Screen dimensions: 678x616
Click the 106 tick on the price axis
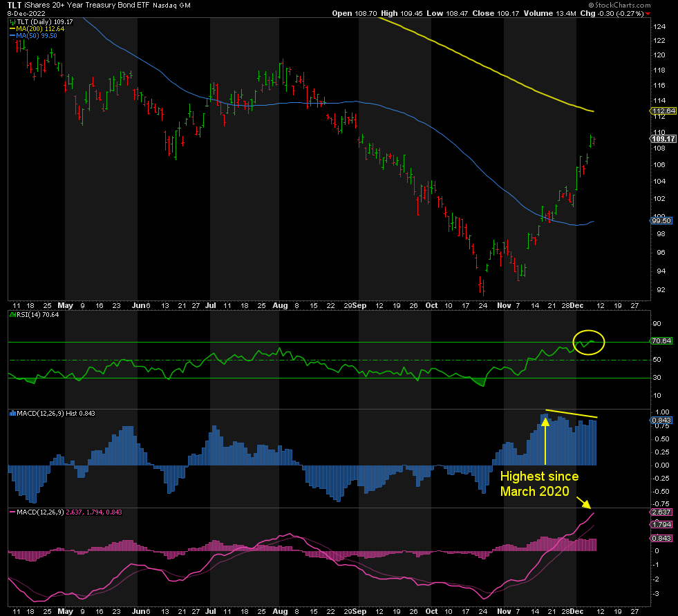coord(659,164)
